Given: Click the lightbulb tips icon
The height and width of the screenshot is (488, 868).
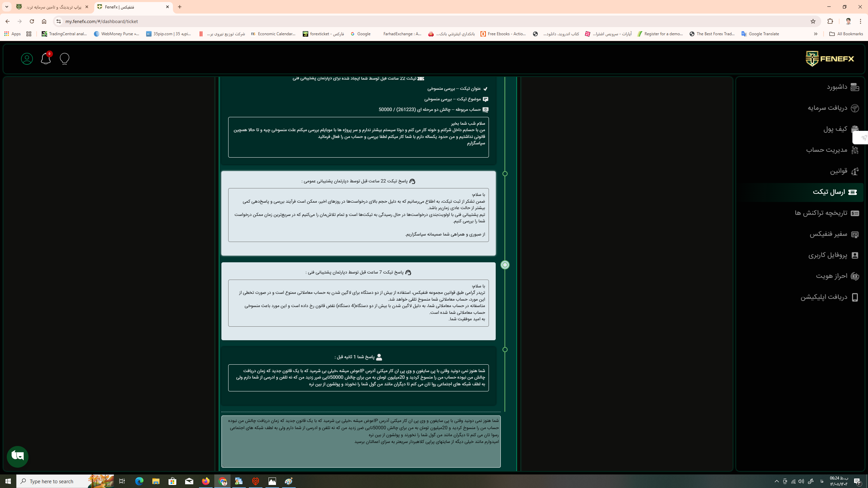Looking at the screenshot, I should [x=64, y=59].
